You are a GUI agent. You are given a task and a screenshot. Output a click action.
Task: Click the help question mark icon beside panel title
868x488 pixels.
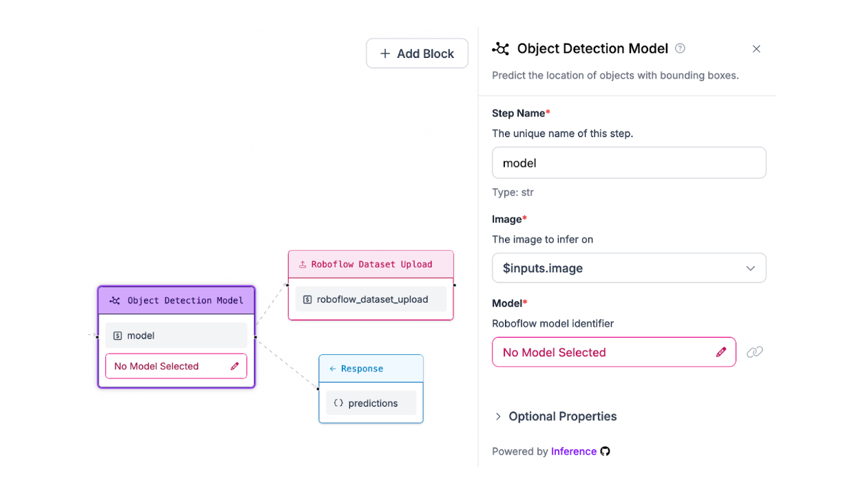[x=680, y=48]
